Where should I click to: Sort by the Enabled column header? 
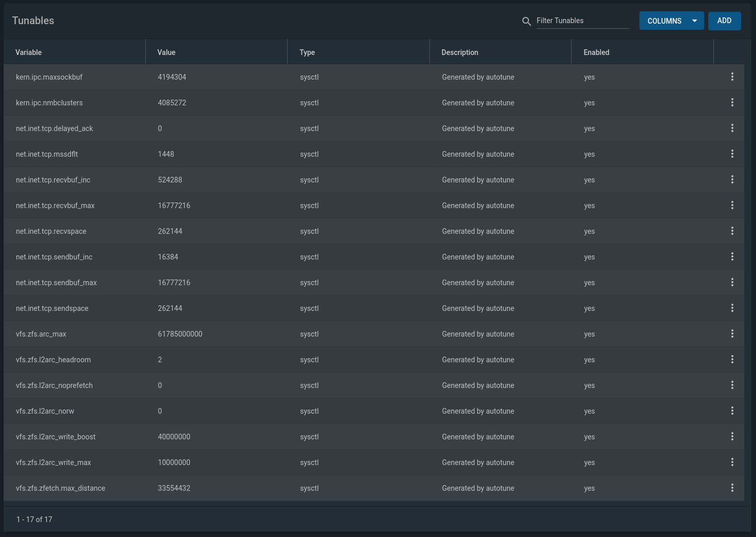596,52
